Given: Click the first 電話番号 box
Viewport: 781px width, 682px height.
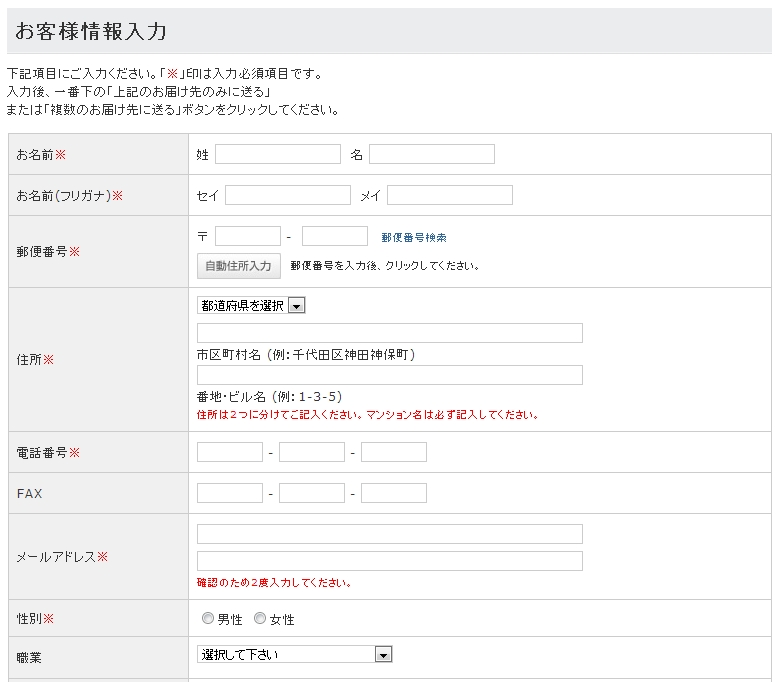Looking at the screenshot, I should (x=229, y=452).
